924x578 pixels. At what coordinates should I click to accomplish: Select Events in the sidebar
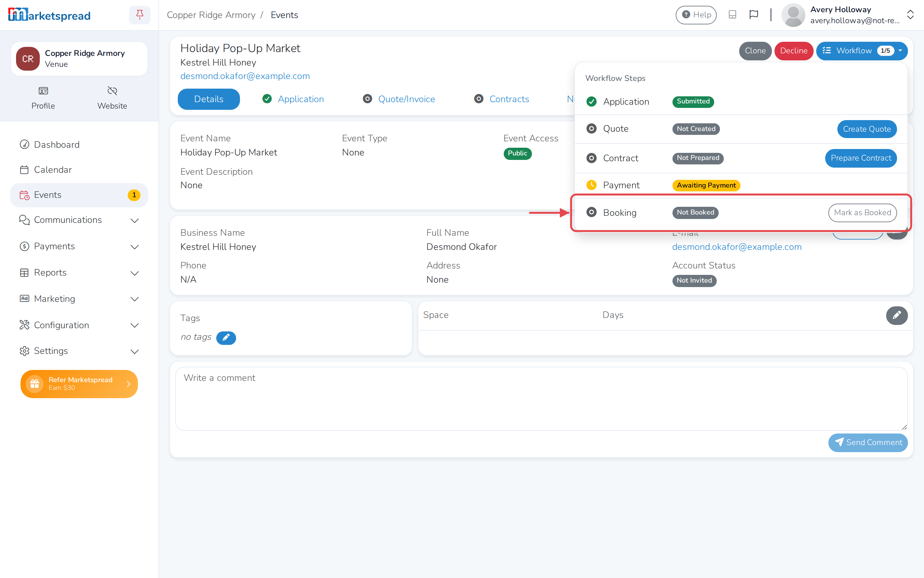[79, 195]
